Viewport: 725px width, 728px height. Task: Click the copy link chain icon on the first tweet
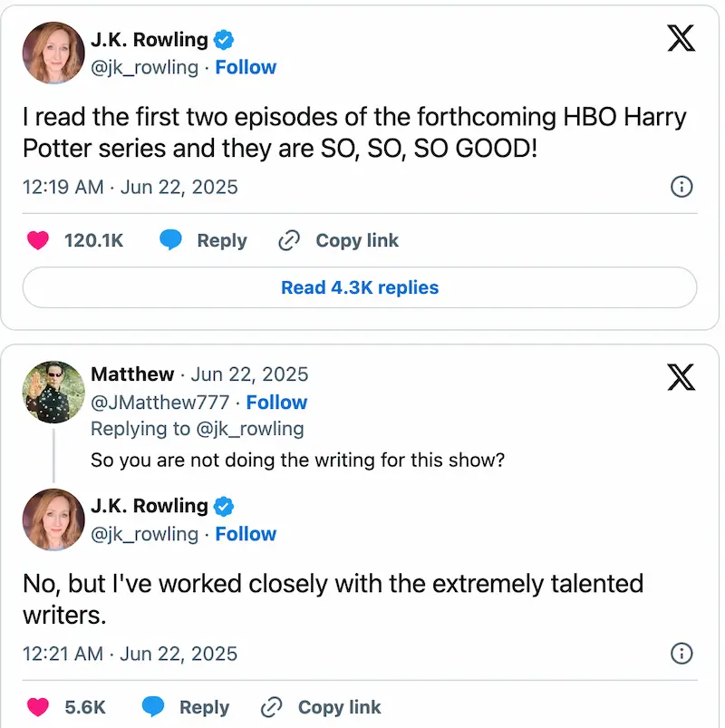289,240
